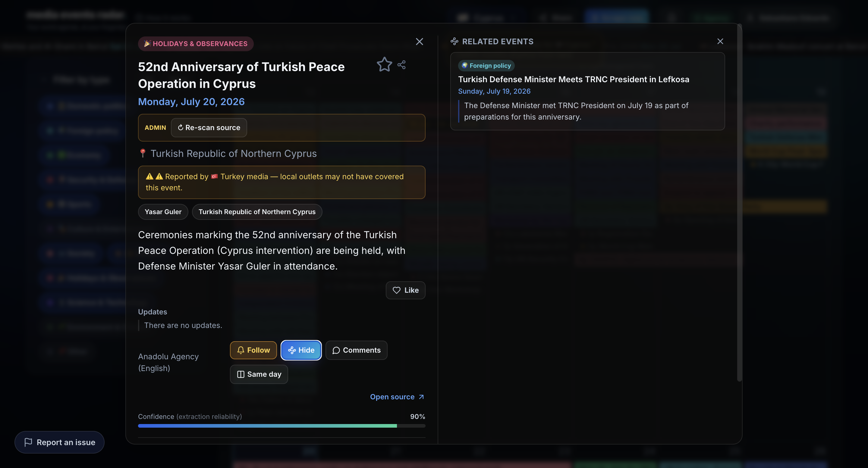The width and height of the screenshot is (868, 468).
Task: Click the 'There are no updates.' text
Action: [x=183, y=325]
